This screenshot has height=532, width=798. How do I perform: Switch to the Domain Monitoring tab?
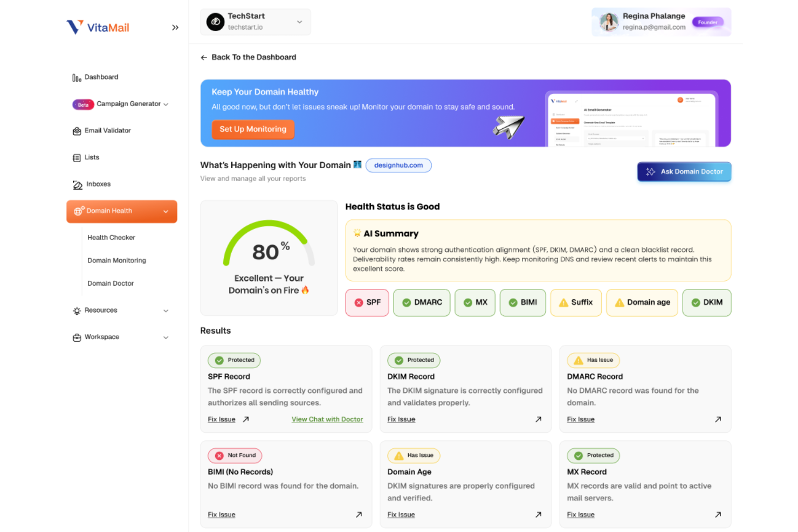116,260
